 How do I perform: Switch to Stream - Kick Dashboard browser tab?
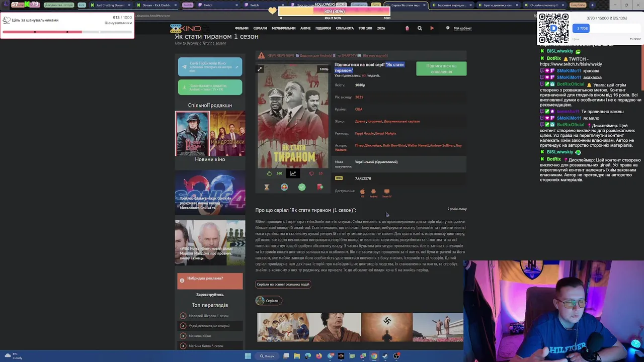click(156, 5)
